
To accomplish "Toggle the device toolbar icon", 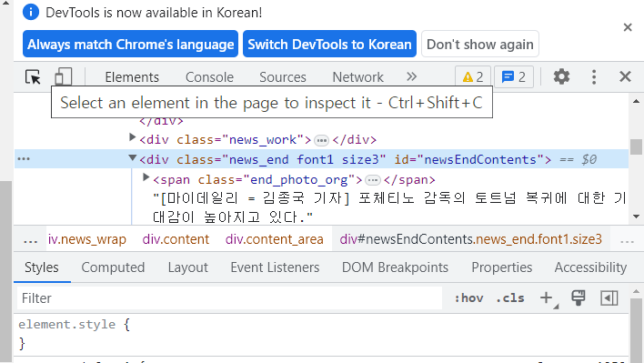I will [x=63, y=76].
